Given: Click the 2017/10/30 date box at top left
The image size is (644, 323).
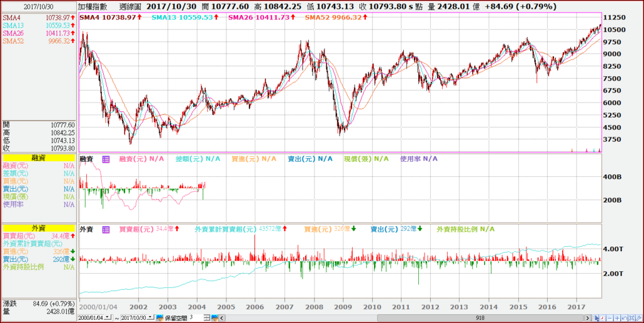Looking at the screenshot, I should click(x=38, y=7).
